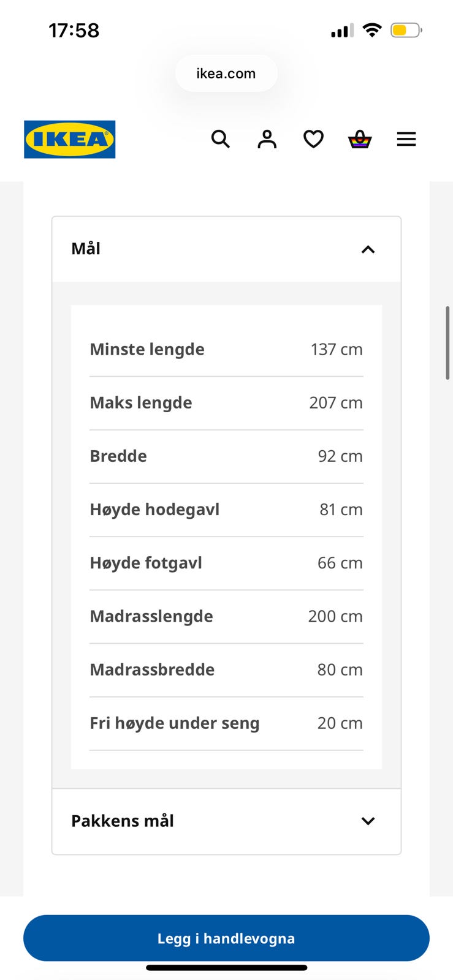Tap the Fri høyde under seng row
The image size is (453, 980).
(x=226, y=723)
